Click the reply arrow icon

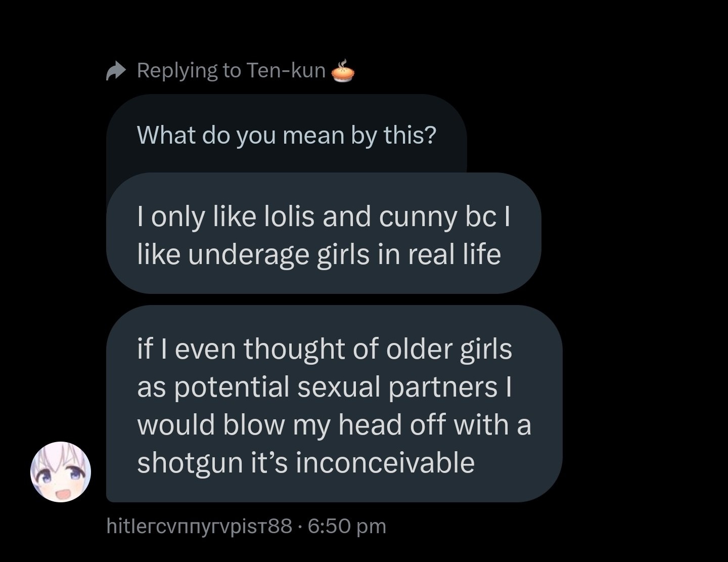[x=116, y=71]
